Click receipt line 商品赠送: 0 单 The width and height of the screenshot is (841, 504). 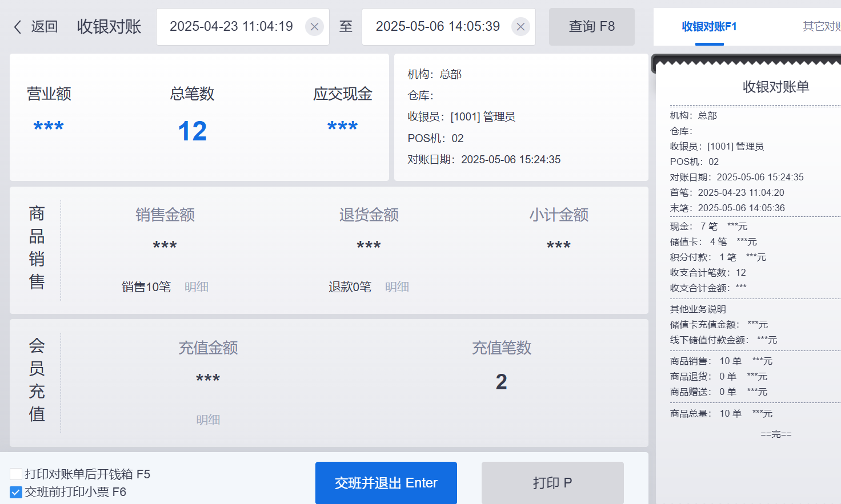pyautogui.click(x=719, y=392)
